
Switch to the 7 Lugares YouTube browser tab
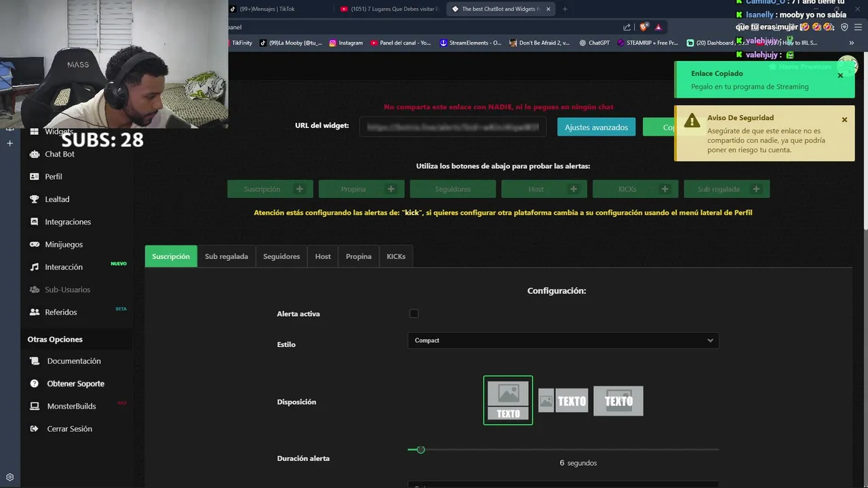(390, 9)
